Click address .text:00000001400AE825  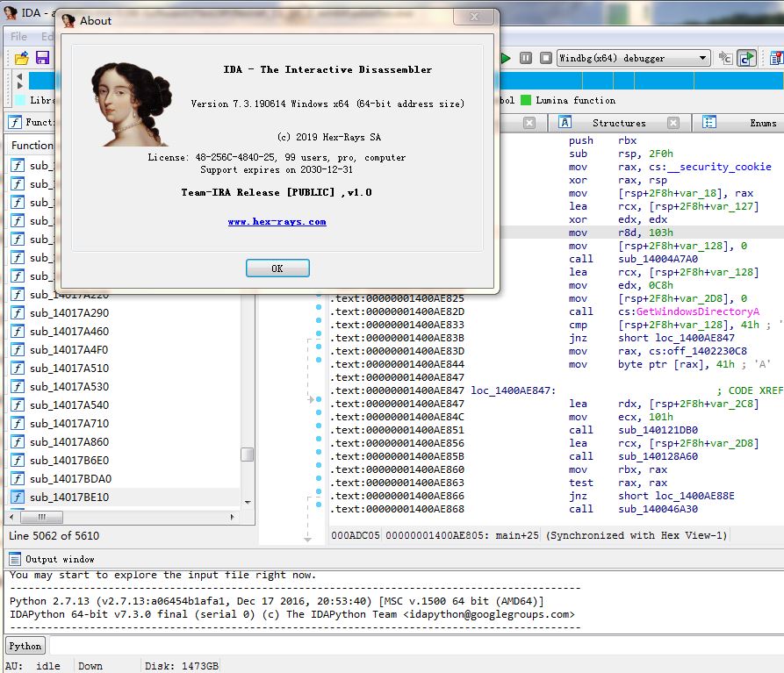398,298
